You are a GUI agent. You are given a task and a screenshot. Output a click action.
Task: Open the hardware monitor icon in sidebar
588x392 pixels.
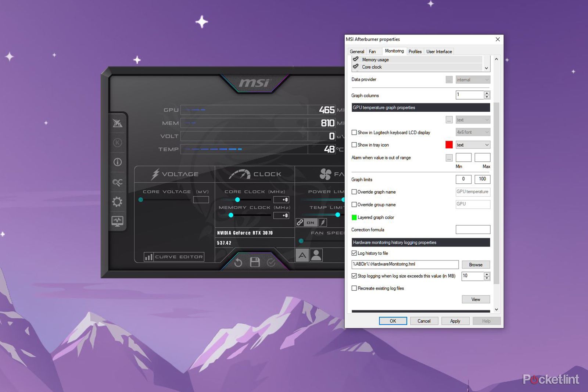(x=118, y=221)
